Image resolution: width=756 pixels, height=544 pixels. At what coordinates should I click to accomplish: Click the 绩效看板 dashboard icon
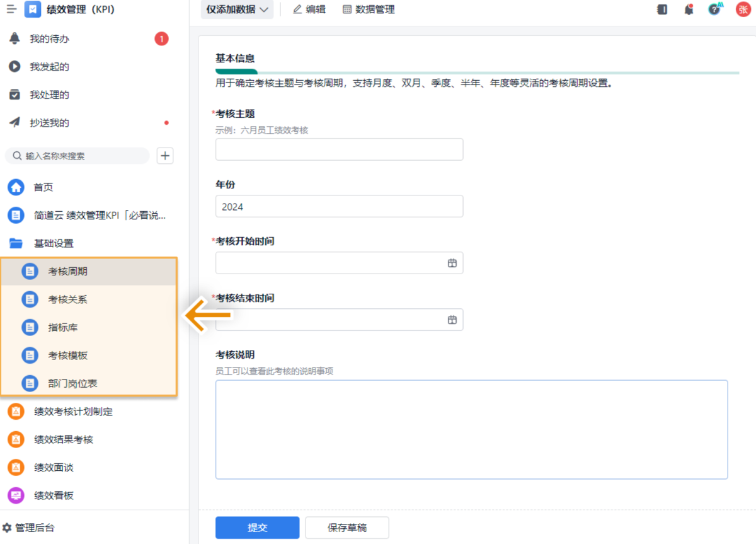[x=30, y=495]
